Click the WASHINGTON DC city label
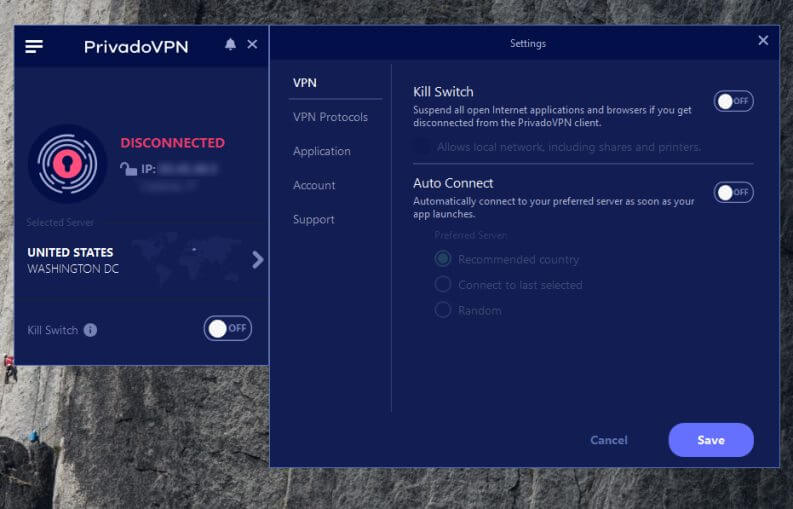This screenshot has height=509, width=793. 73,269
